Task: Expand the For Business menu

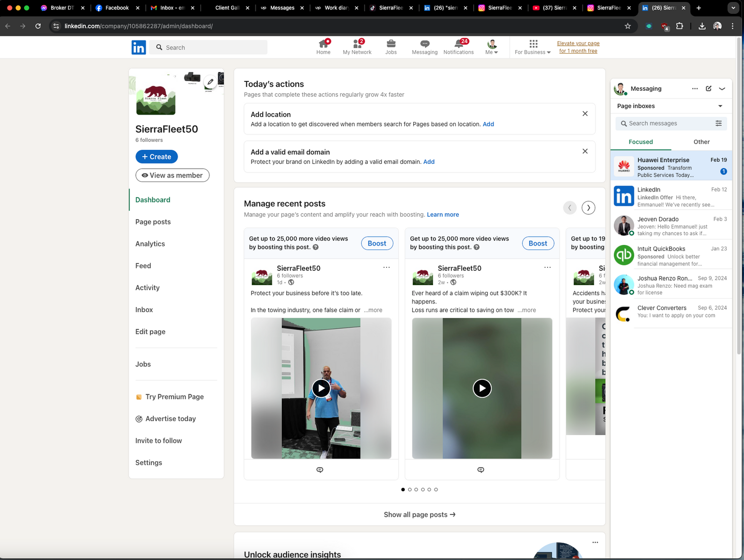Action: click(x=533, y=47)
